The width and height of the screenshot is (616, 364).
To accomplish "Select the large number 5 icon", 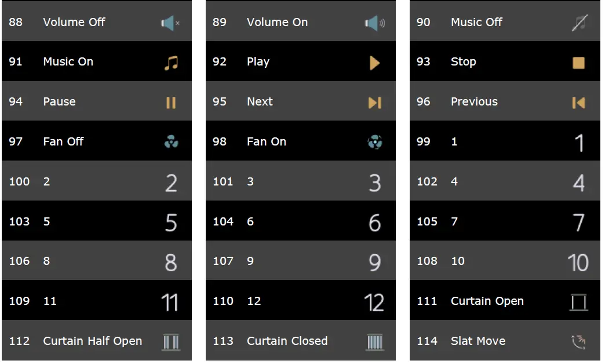I will click(x=171, y=223).
